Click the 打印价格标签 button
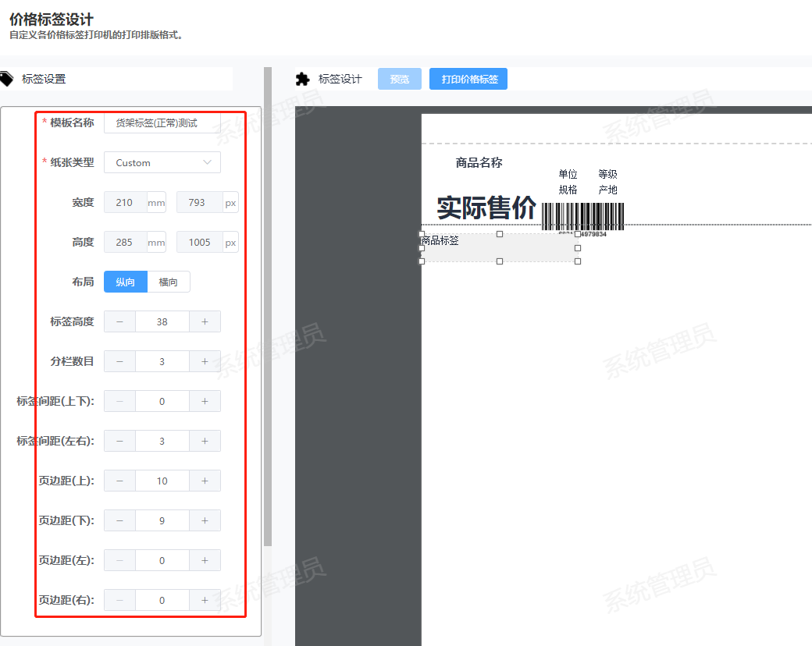This screenshot has width=812, height=646. pyautogui.click(x=469, y=79)
